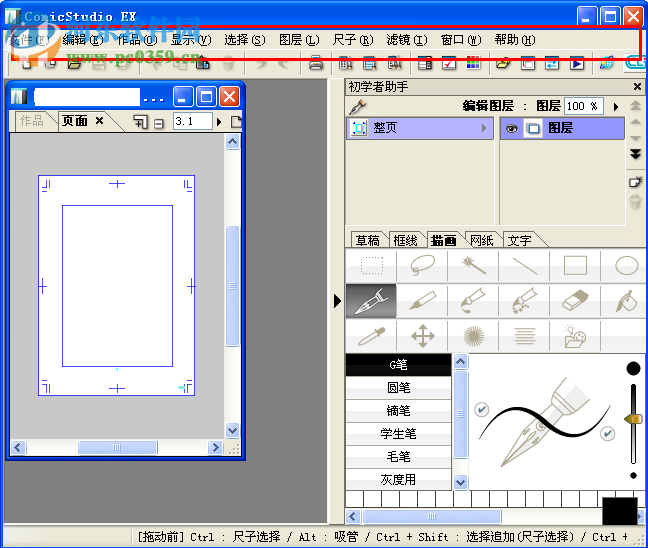Screen dimensions: 648x548
Task: Toggle the left checkmark on the pen stroke preview
Action: point(481,410)
